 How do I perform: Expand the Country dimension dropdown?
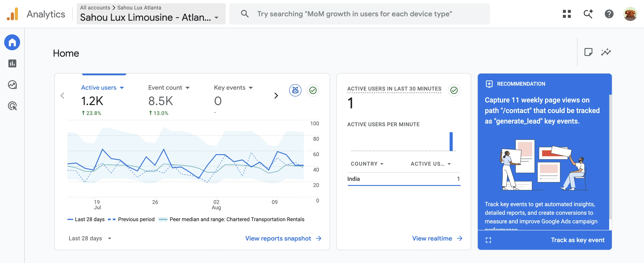(367, 164)
